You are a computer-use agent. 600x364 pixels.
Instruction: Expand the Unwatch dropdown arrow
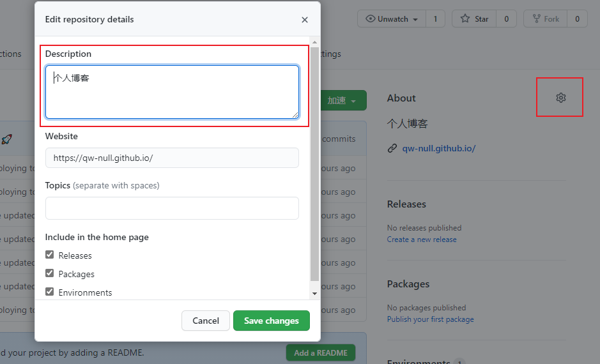click(x=415, y=20)
